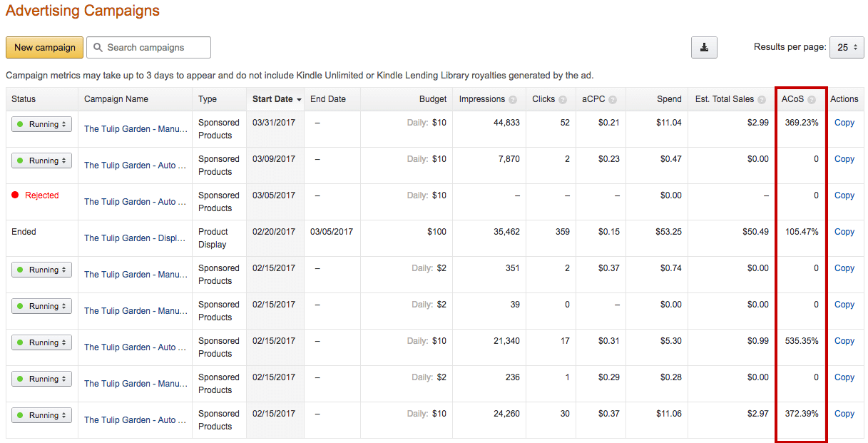Open Running status dropdown for 03/31/2017 campaign
868x443 pixels.
point(41,124)
